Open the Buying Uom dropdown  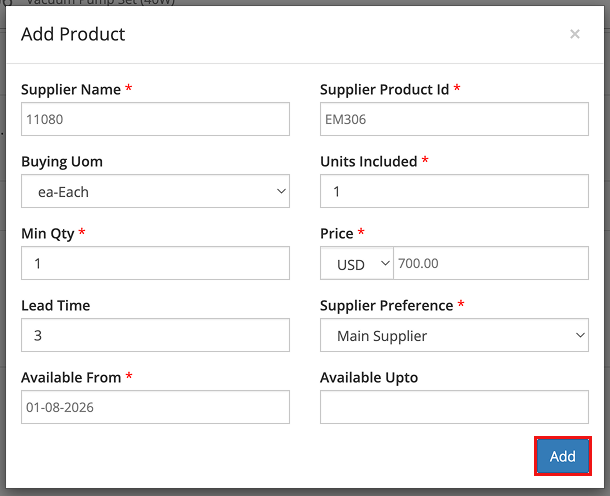155,192
